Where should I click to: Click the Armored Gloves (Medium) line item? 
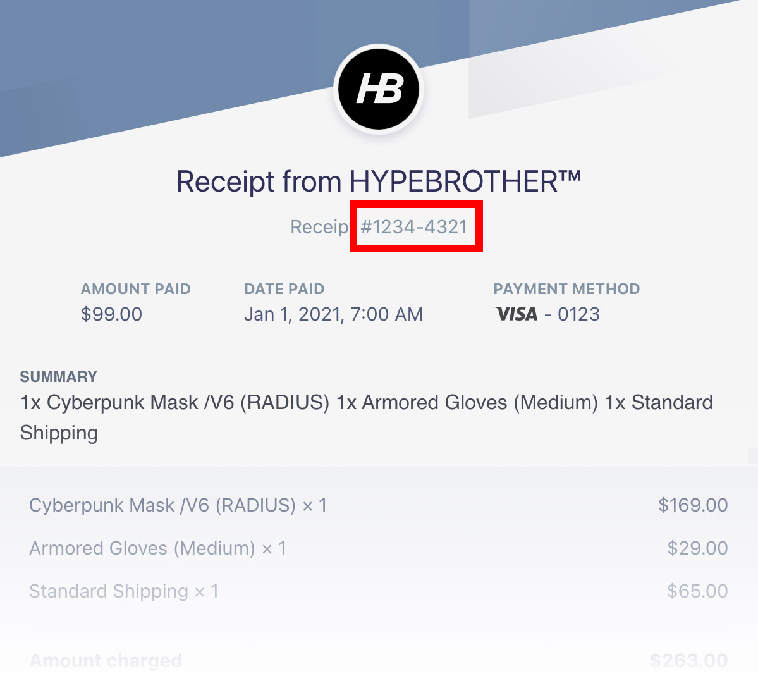(x=158, y=548)
